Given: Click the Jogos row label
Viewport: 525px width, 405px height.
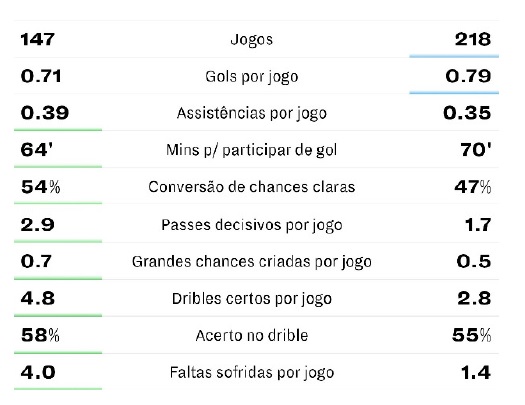Looking at the screenshot, I should point(251,39).
